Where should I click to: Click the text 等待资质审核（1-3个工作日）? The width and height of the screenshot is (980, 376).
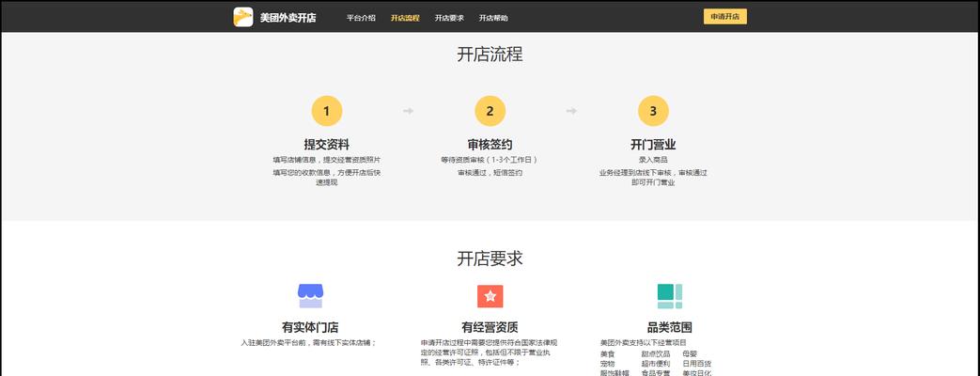pyautogui.click(x=490, y=160)
